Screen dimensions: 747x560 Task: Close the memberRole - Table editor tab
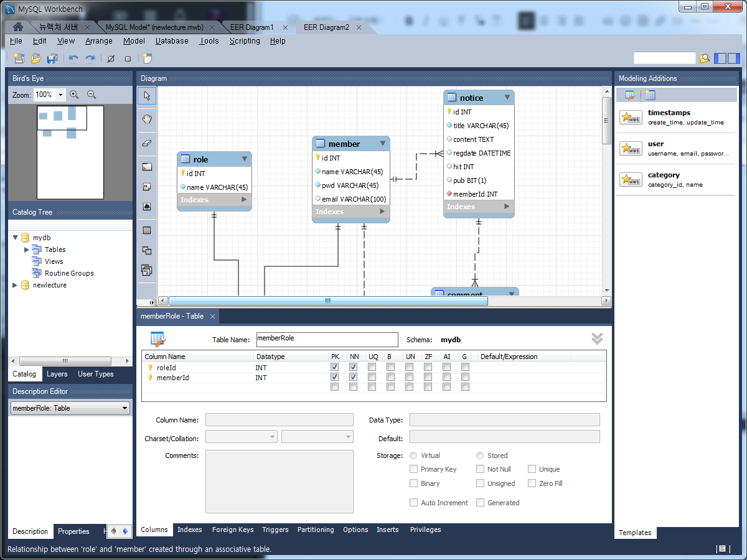point(212,316)
